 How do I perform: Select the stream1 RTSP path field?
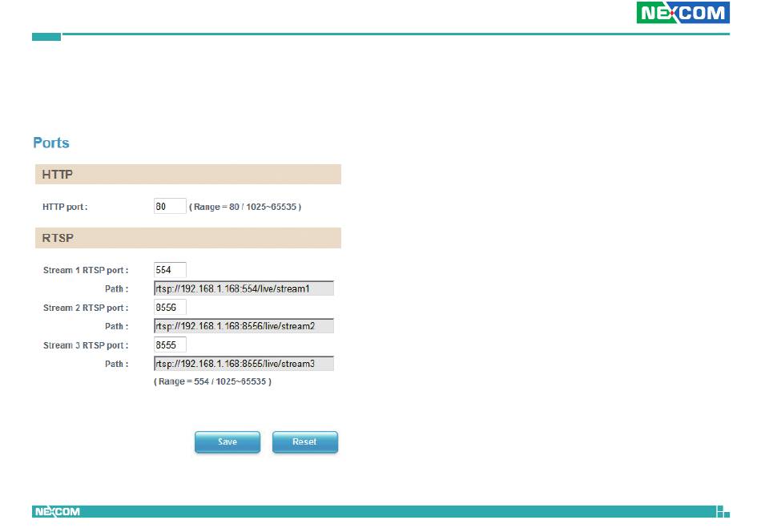(244, 288)
